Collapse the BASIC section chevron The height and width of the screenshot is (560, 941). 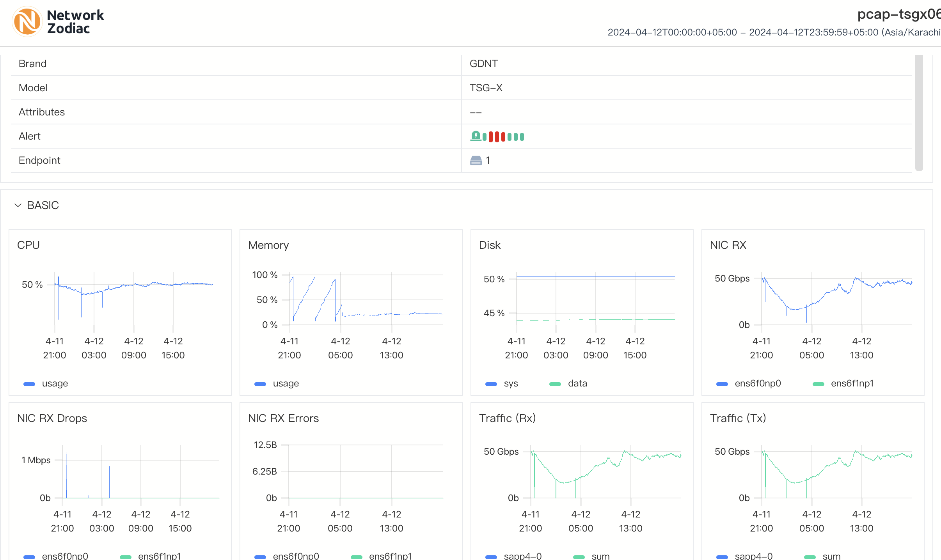click(18, 205)
